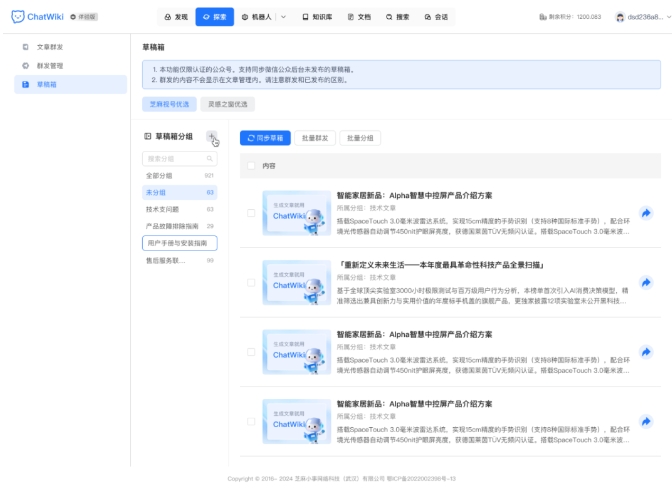Viewport: 672px width, 489px height.
Task: Click the 同步草稿 button
Action: (265, 138)
